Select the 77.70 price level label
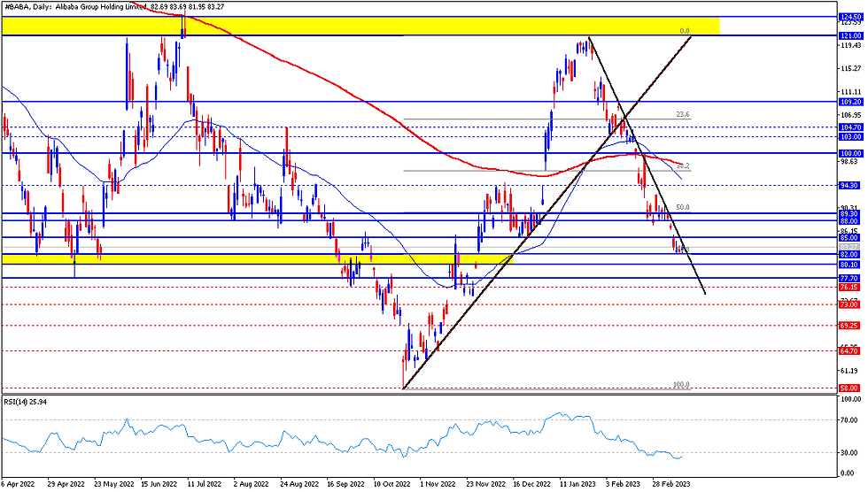Image resolution: width=868 pixels, height=492 pixels. point(849,279)
